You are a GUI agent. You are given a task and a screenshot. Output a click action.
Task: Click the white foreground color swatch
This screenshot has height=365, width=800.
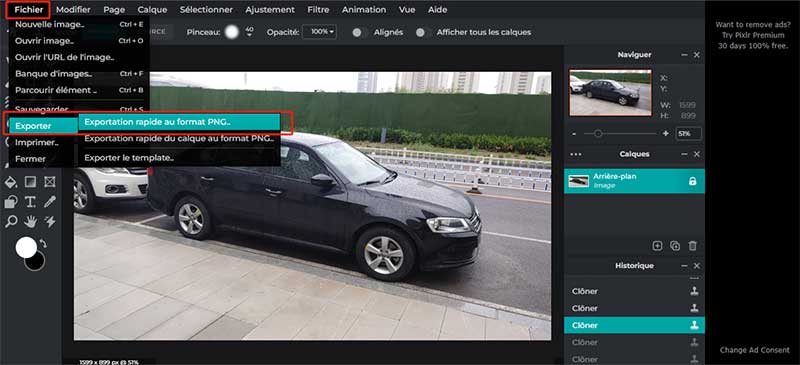click(x=25, y=248)
